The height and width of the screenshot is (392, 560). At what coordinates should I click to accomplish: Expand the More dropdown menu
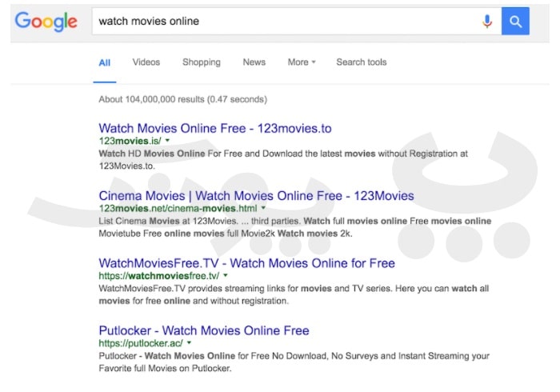[302, 62]
